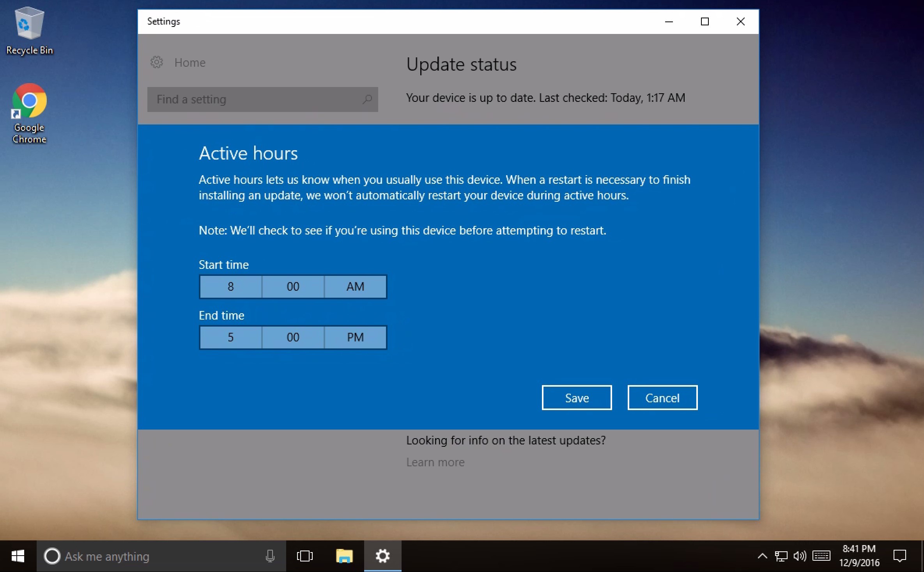Image resolution: width=924 pixels, height=572 pixels.
Task: Cancel the active hours changes
Action: pyautogui.click(x=662, y=398)
